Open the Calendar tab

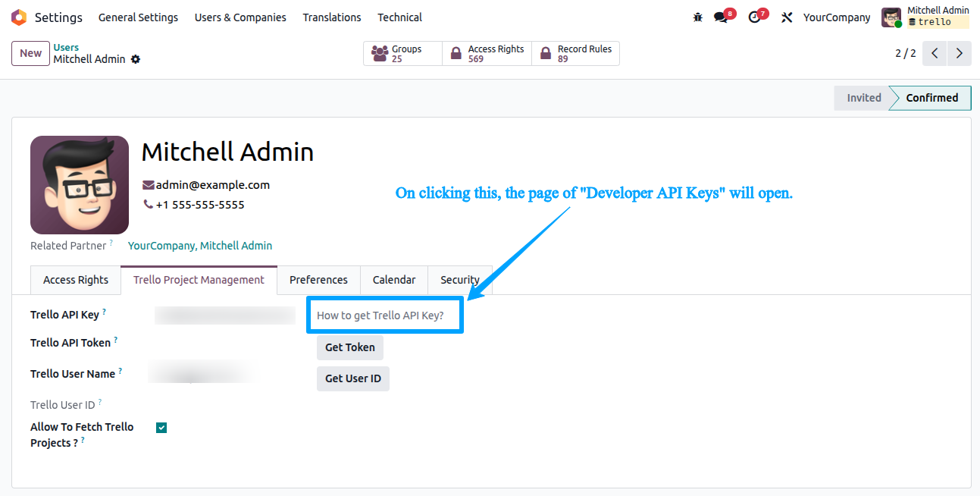click(394, 280)
